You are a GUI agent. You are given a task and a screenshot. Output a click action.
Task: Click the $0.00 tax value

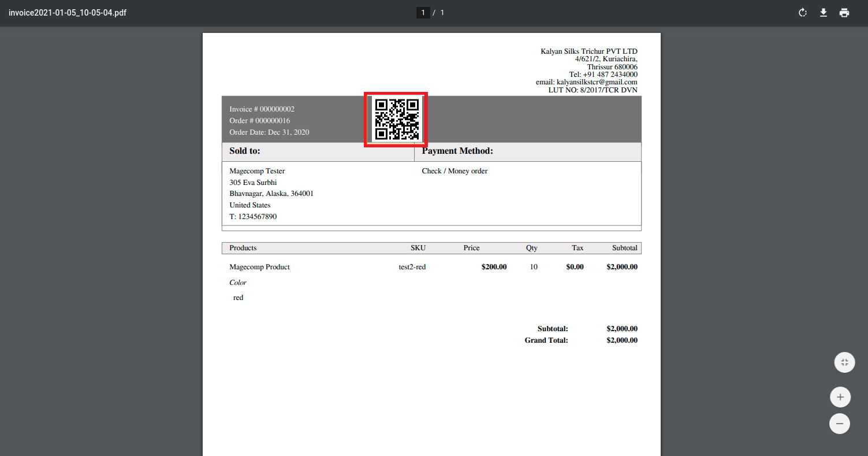coord(575,267)
